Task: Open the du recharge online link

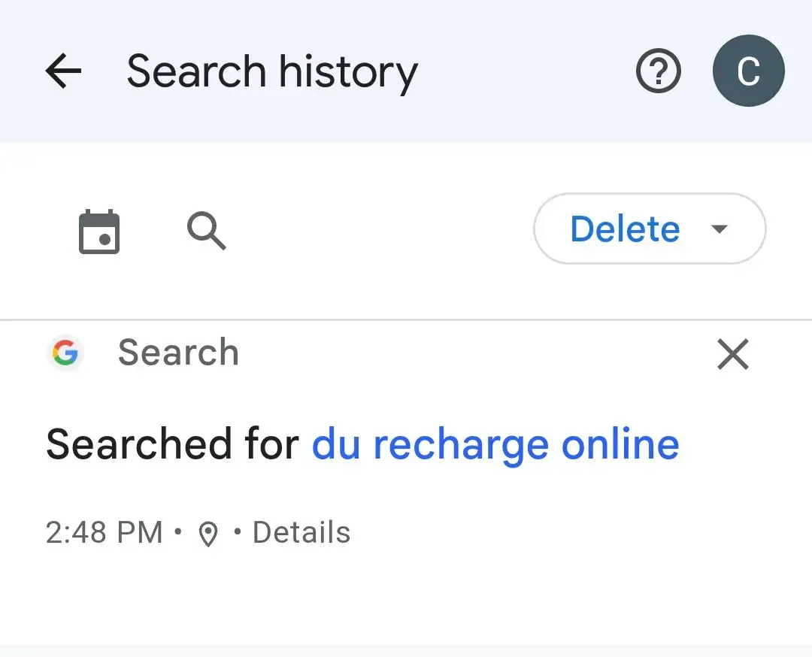Action: 495,444
